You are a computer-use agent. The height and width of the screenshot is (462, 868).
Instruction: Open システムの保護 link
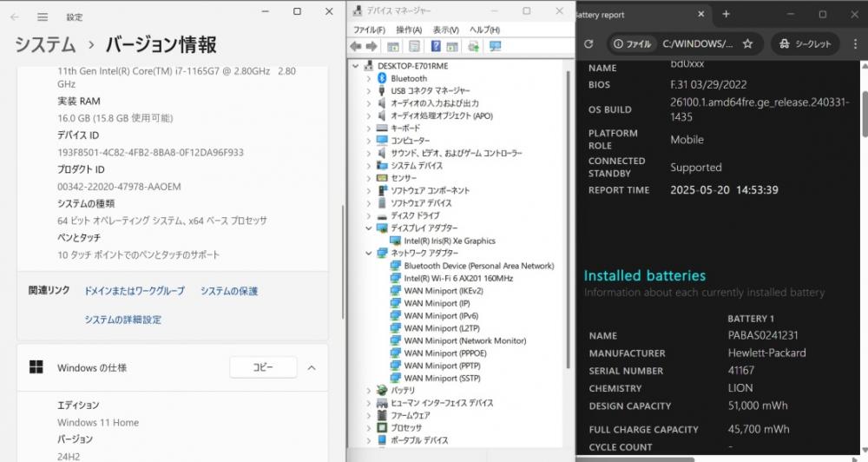(229, 291)
